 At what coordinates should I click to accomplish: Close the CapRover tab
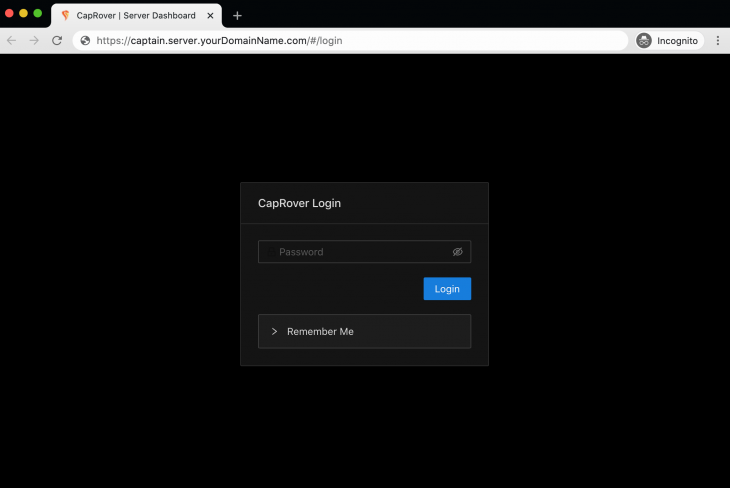[x=210, y=15]
